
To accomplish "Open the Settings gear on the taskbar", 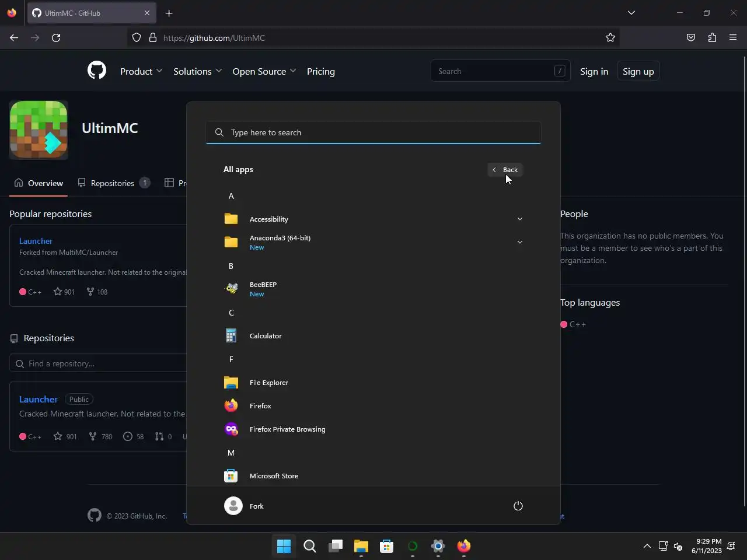I will tap(438, 546).
